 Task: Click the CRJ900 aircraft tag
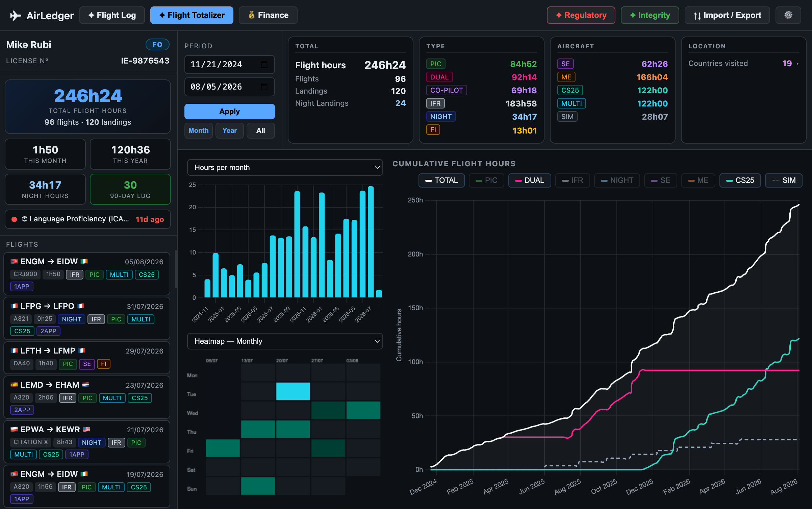[25, 274]
